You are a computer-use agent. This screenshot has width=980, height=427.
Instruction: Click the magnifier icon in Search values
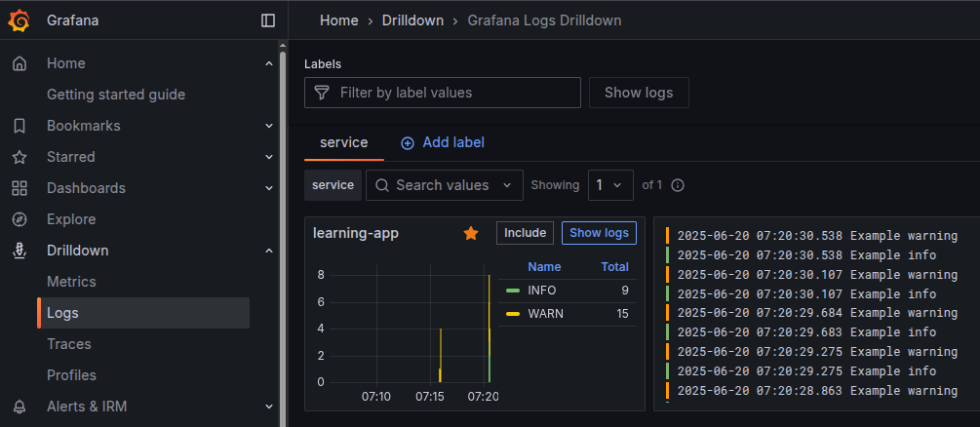[382, 185]
